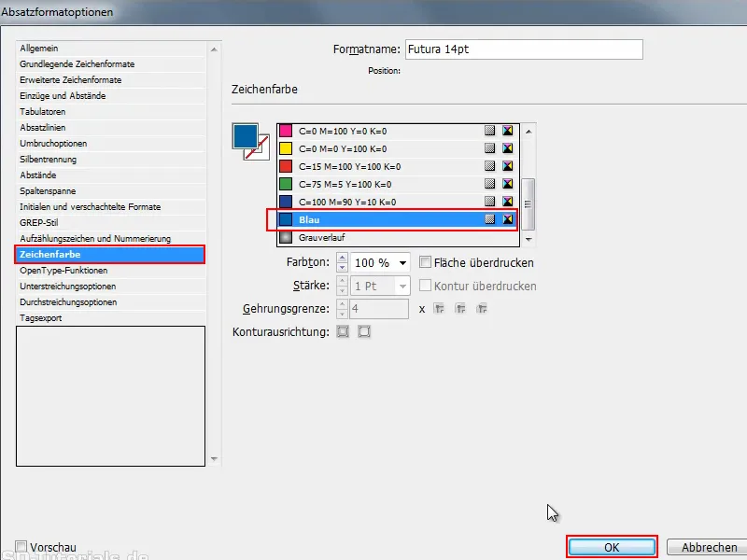The image size is (747, 560).
Task: Open the Abstände category
Action: (x=110, y=175)
